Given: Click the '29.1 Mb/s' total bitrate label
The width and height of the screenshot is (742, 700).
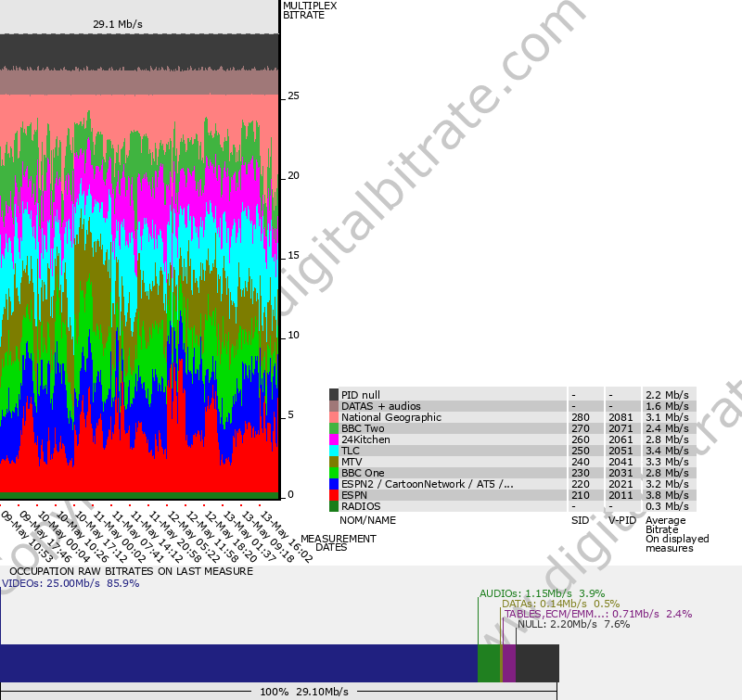Looking at the screenshot, I should click(x=118, y=24).
